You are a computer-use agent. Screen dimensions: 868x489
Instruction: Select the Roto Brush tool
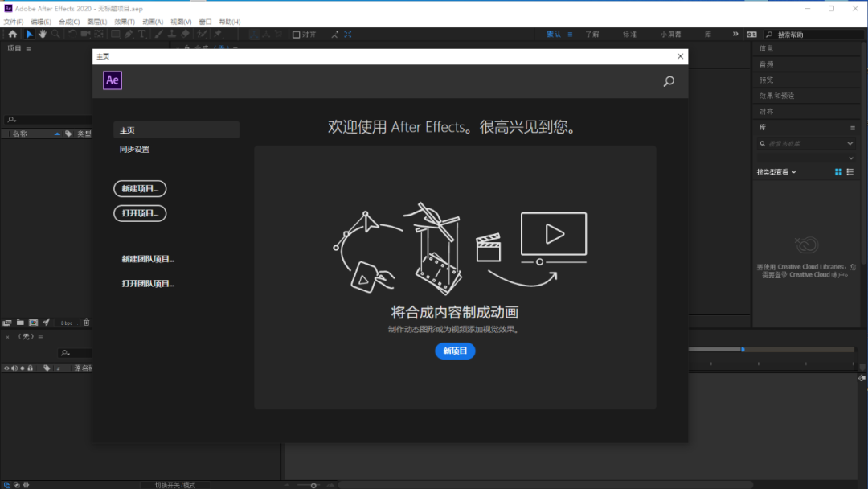pos(203,35)
